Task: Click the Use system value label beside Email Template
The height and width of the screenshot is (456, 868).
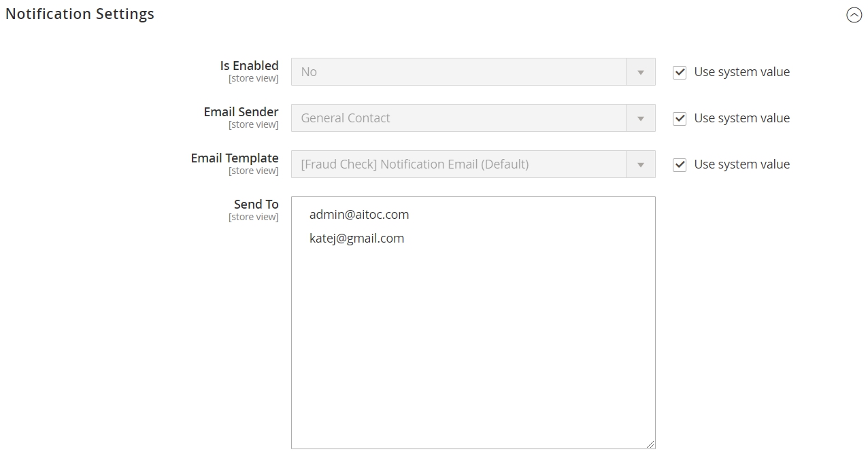Action: (741, 164)
